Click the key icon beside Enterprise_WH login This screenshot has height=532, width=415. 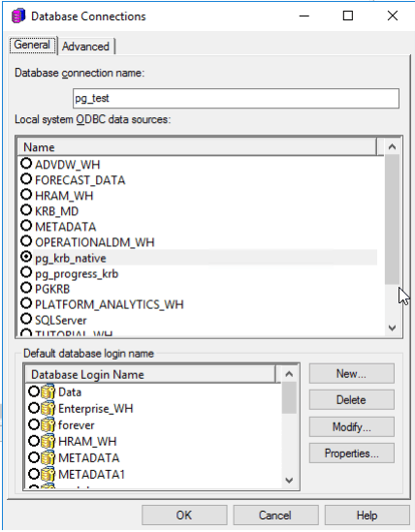coord(48,408)
